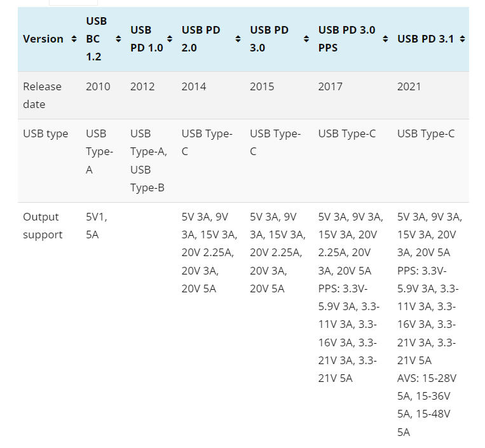This screenshot has width=485, height=448.
Task: Toggle sort icon for USB PD 2.0 column
Action: 238,39
